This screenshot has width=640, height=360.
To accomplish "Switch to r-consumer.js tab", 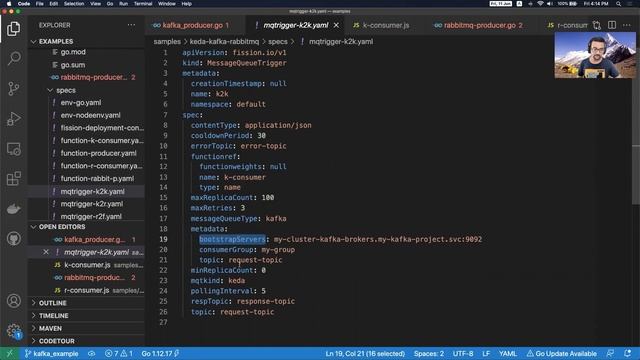I will (x=568, y=25).
